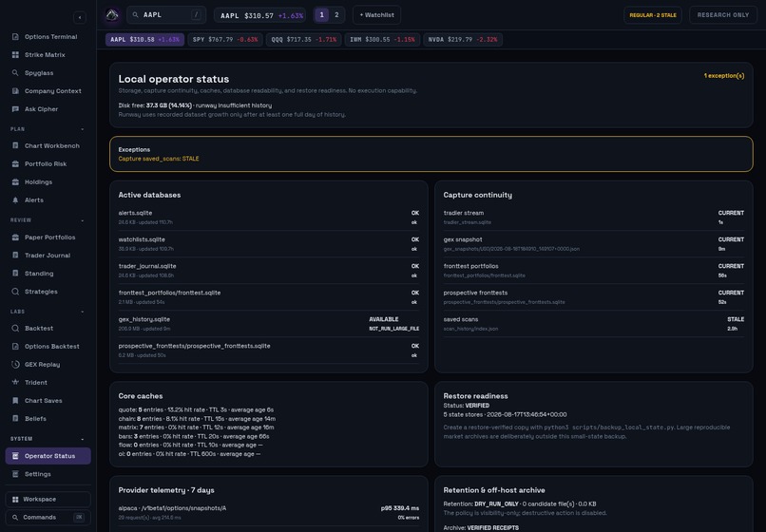The width and height of the screenshot is (766, 532).
Task: Switch to watchlist tab 2
Action: pyautogui.click(x=336, y=15)
